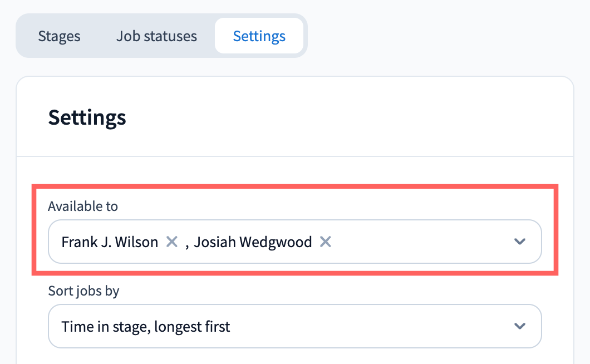This screenshot has width=590, height=364.
Task: Click the Available to field label
Action: coord(83,206)
